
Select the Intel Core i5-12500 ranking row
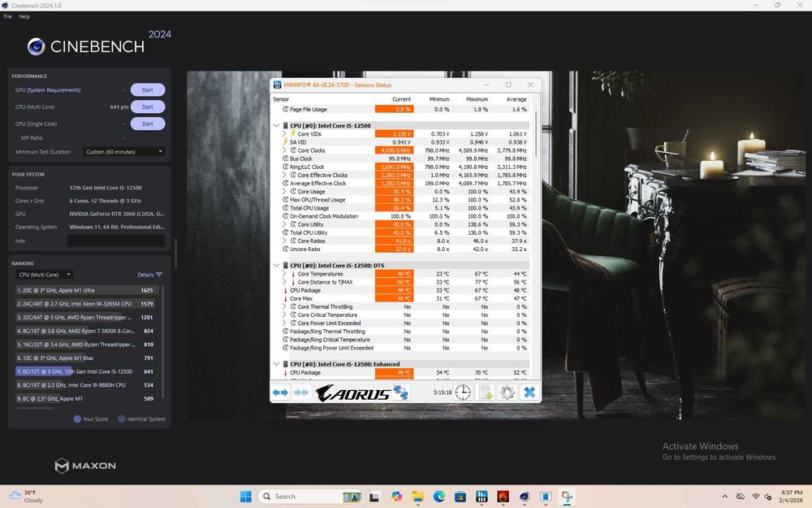(x=85, y=371)
